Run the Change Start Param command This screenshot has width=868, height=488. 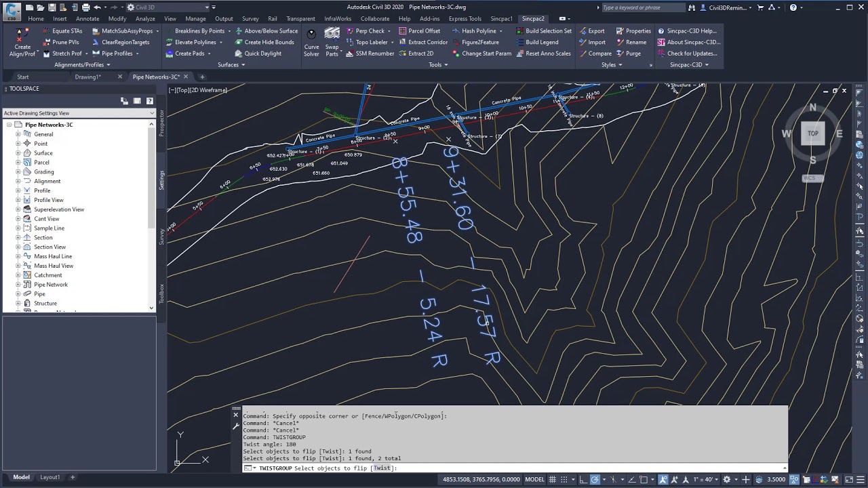(481, 54)
